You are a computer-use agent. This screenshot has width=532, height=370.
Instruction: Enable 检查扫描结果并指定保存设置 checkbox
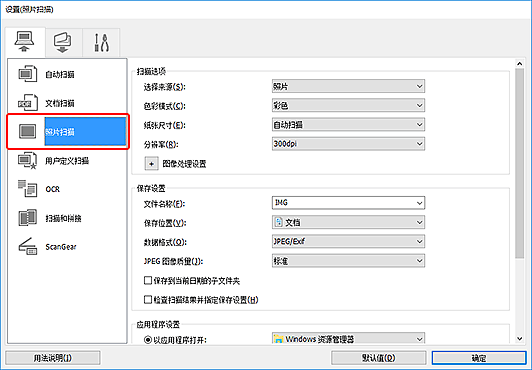click(148, 299)
